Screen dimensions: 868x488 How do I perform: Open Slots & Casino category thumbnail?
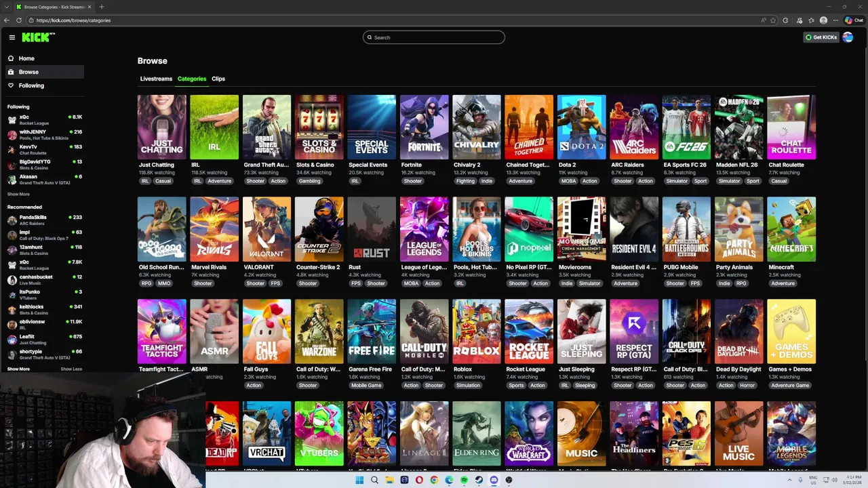(319, 127)
